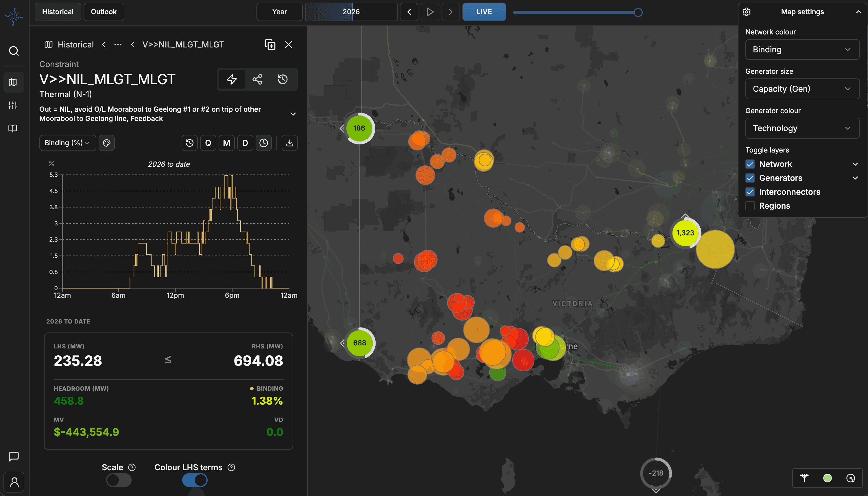
Task: Click the 2026 timeline bar
Action: 351,12
